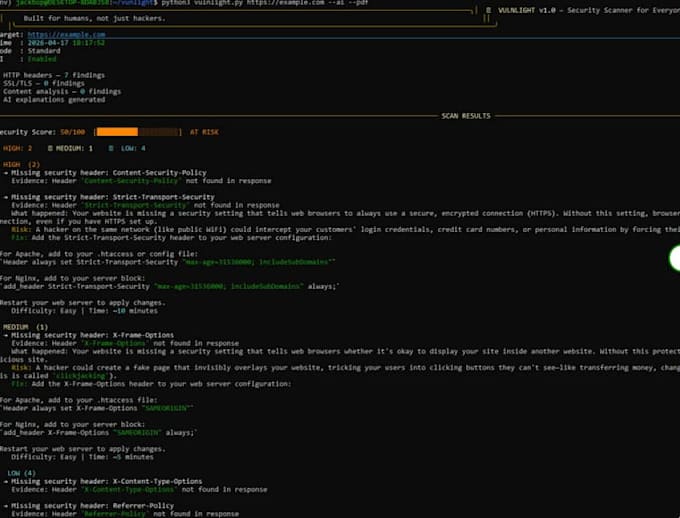Viewport: 680px width, 518px height.
Task: Click the "LOW (4)" section heading
Action: pyautogui.click(x=21, y=473)
